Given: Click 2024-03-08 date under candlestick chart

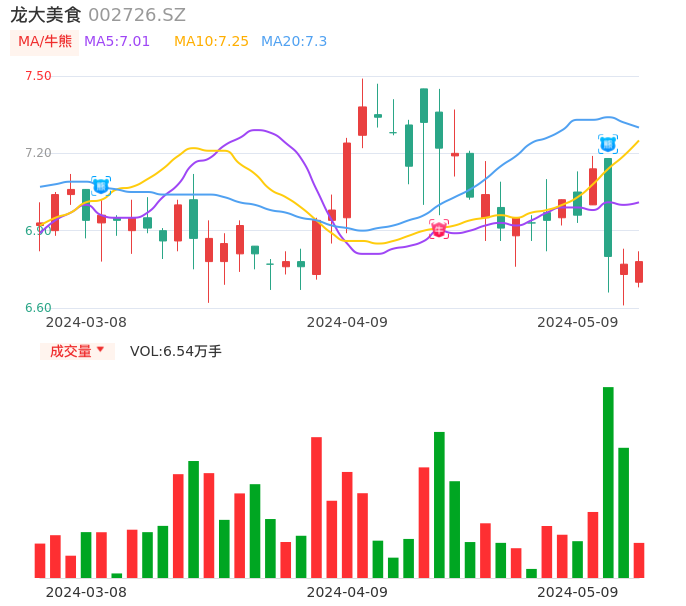Looking at the screenshot, I should (86, 322).
